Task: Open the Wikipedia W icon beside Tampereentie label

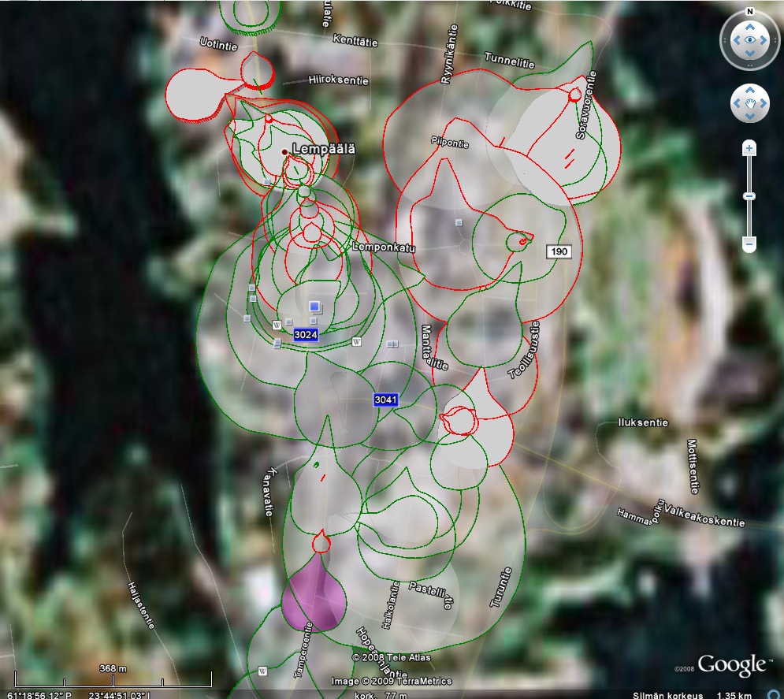Action: (x=262, y=671)
